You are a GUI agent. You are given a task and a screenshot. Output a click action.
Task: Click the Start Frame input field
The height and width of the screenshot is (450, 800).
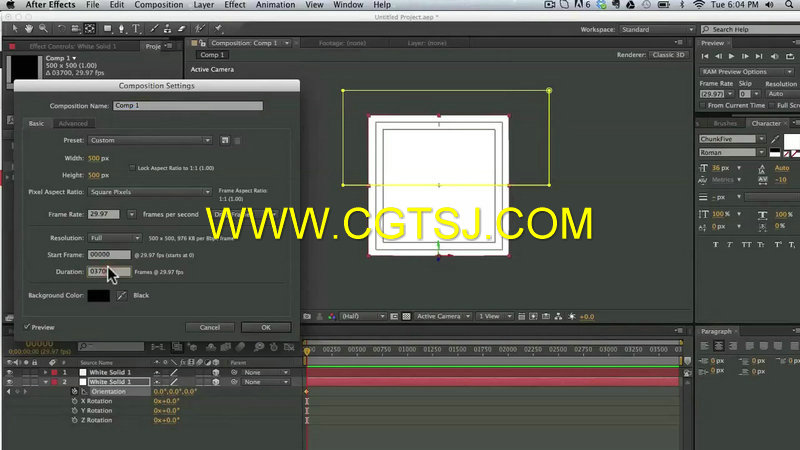109,255
